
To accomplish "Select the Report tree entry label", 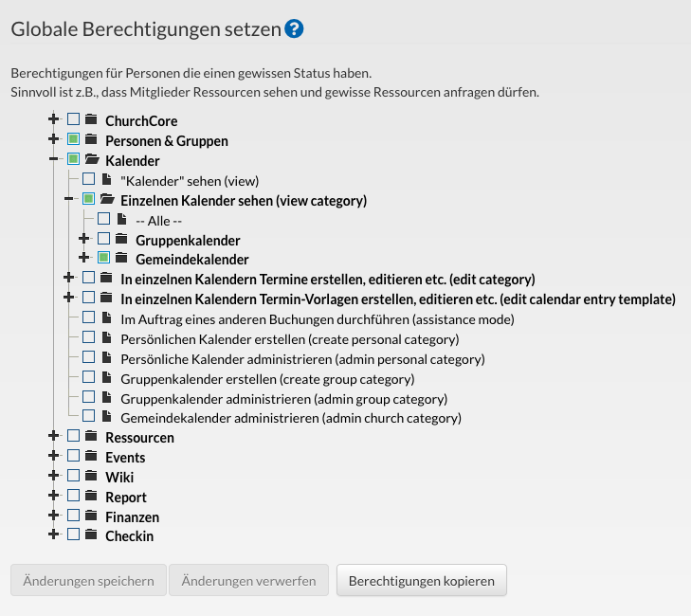I will (x=126, y=497).
